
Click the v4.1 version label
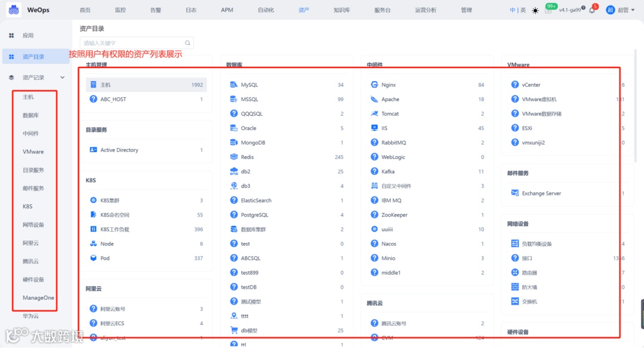click(x=569, y=10)
